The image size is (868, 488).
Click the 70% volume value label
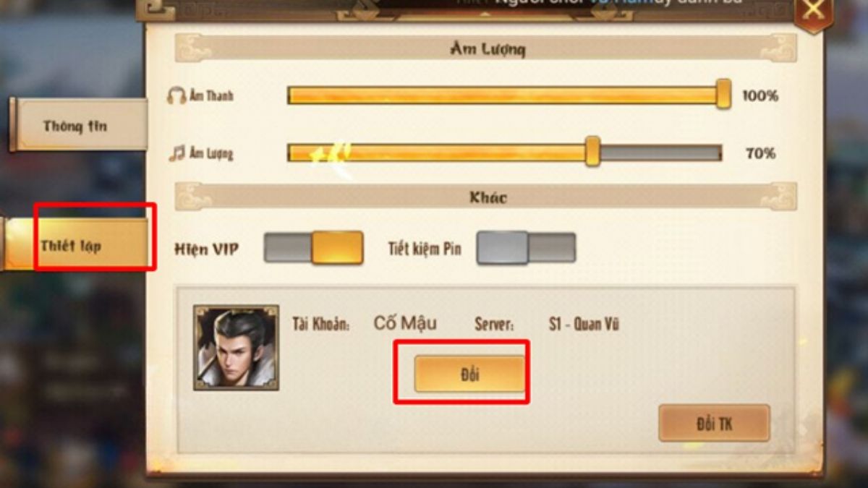[x=760, y=153]
